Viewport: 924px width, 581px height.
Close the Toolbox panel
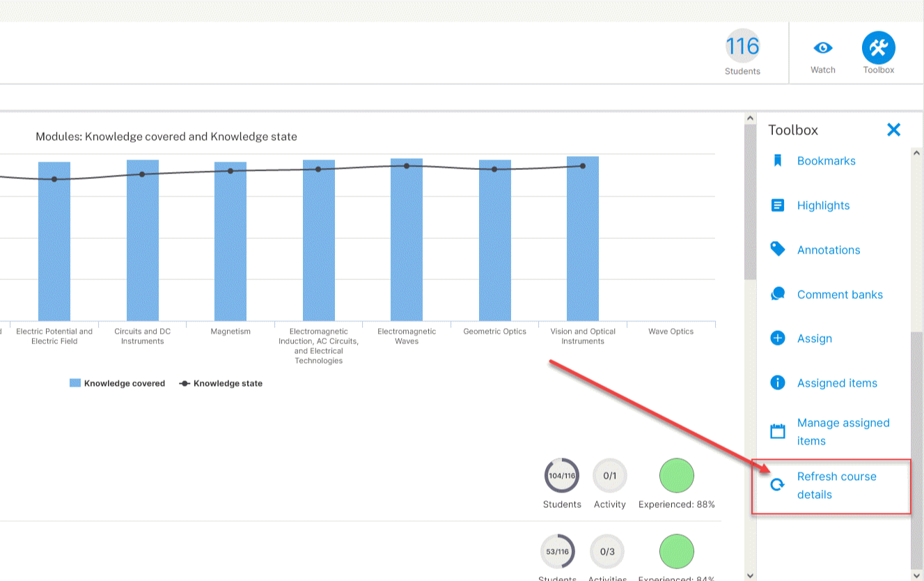pyautogui.click(x=894, y=130)
